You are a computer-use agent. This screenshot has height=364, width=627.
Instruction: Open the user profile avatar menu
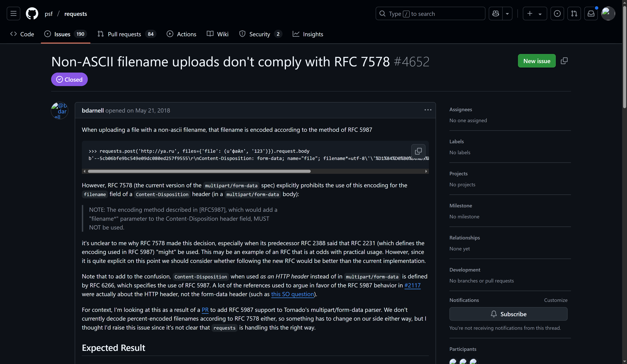[608, 14]
